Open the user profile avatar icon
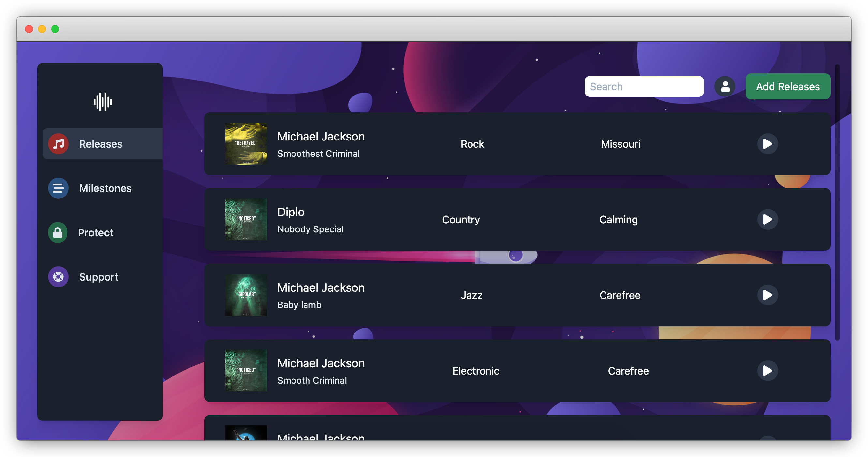Viewport: 868px width, 457px height. [x=725, y=87]
